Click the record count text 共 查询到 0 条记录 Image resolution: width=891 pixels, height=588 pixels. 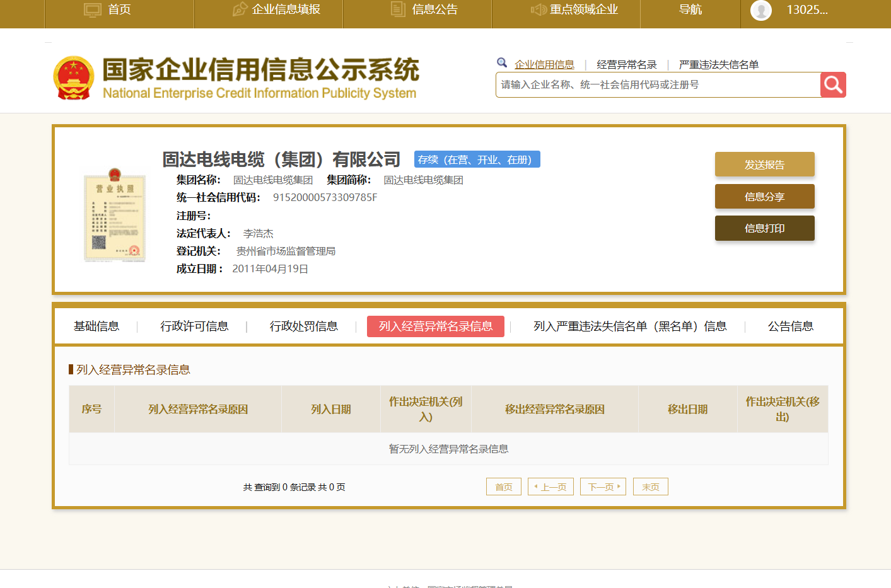tap(279, 487)
